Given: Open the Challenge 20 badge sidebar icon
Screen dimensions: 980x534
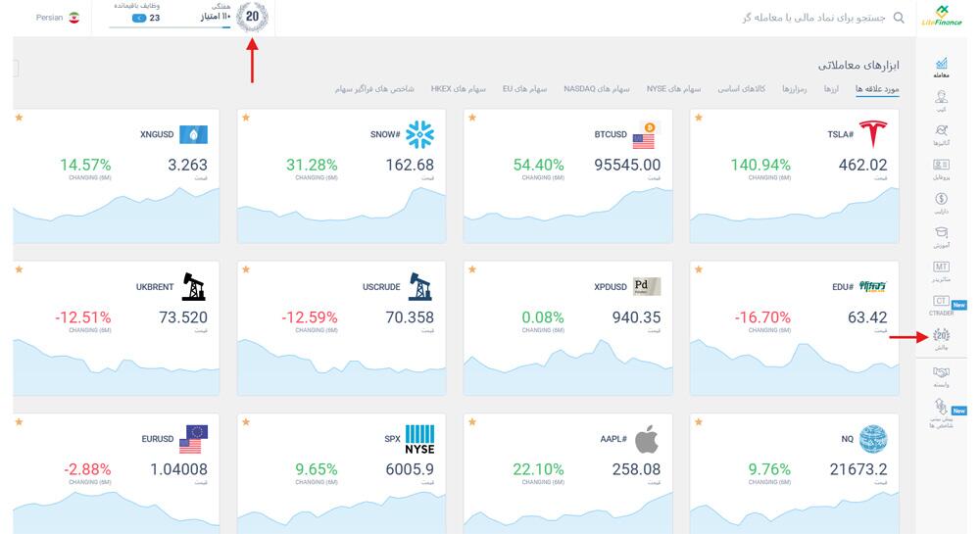Looking at the screenshot, I should click(x=941, y=338).
